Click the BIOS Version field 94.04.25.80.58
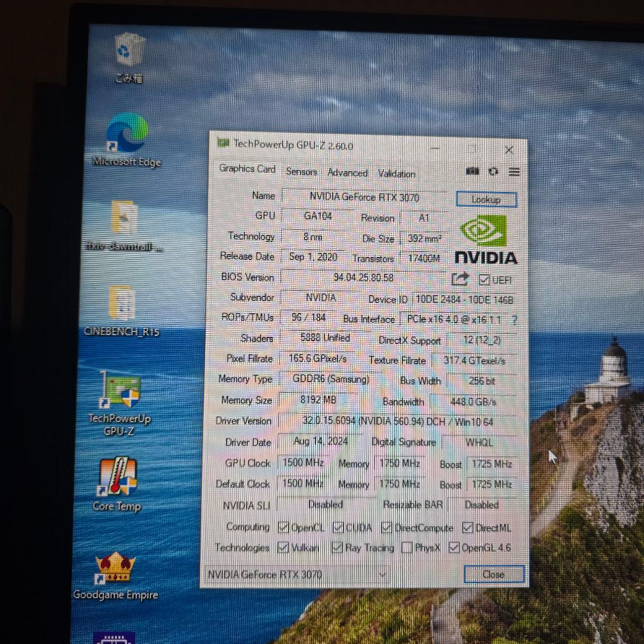 (x=363, y=278)
